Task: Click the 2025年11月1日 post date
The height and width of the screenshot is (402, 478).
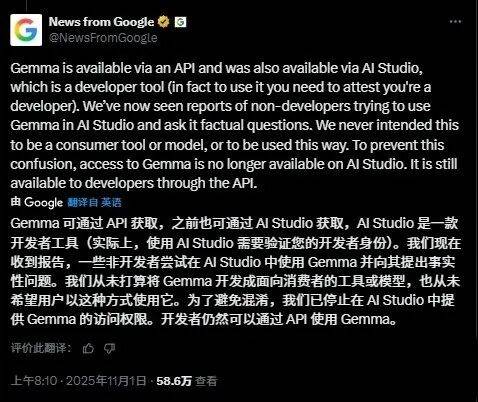Action: (x=106, y=381)
